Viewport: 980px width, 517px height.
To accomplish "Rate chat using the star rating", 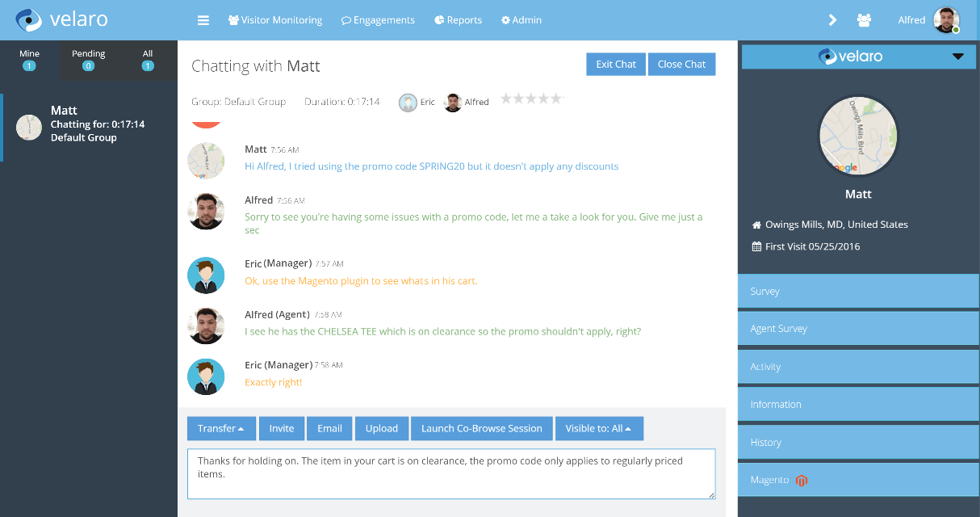I will point(530,99).
